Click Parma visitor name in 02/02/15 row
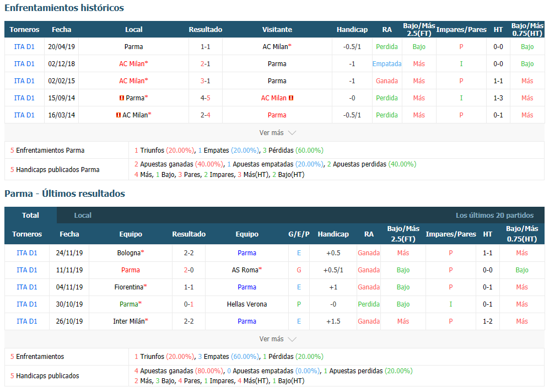560x392 pixels. pos(277,81)
